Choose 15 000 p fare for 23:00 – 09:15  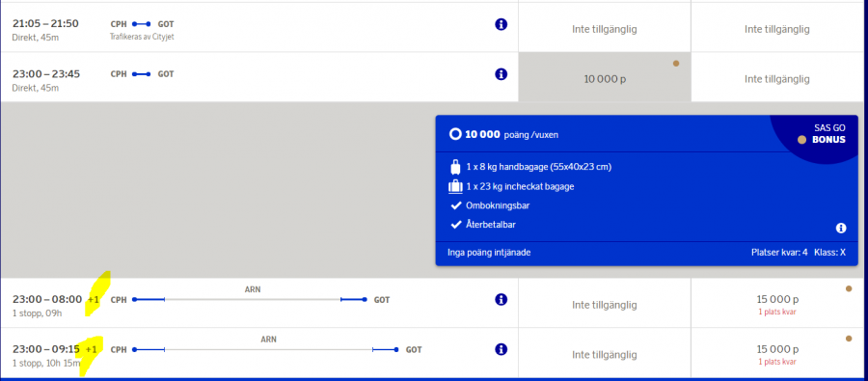[777, 353]
